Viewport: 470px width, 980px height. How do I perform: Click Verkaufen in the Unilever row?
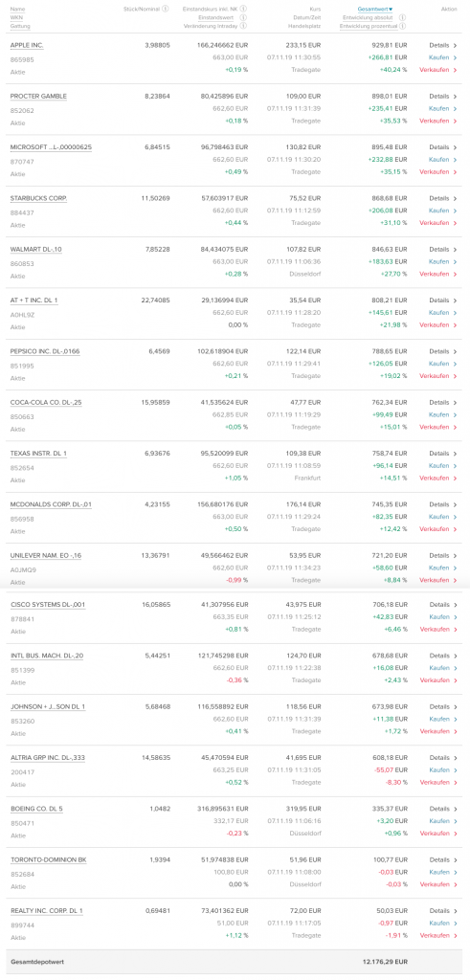438,580
